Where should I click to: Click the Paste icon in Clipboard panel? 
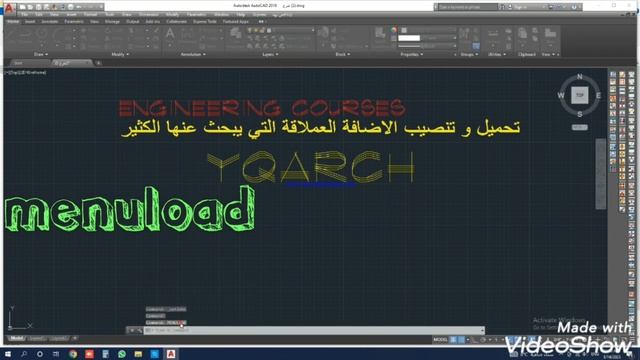tap(523, 34)
